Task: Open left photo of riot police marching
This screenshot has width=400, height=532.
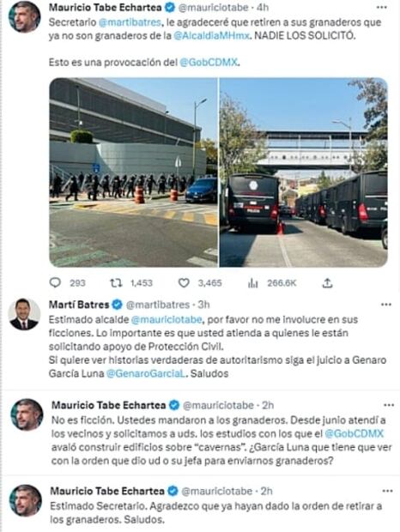Action: click(x=134, y=172)
